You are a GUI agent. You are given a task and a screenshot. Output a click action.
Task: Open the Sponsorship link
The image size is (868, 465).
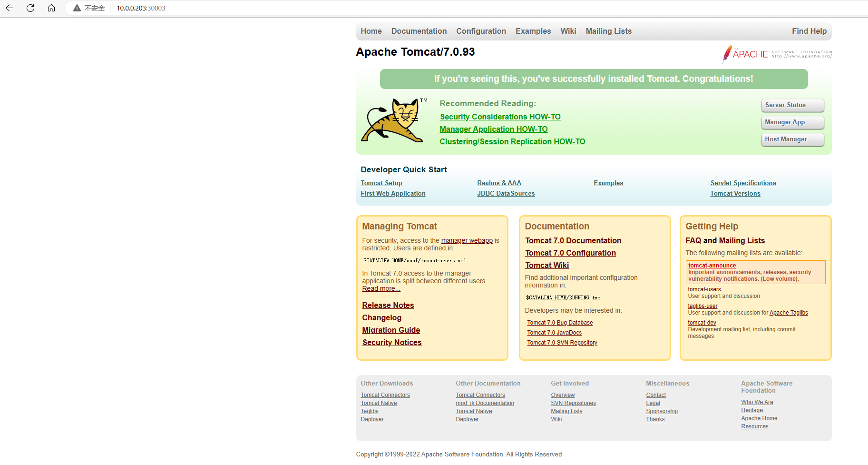662,411
